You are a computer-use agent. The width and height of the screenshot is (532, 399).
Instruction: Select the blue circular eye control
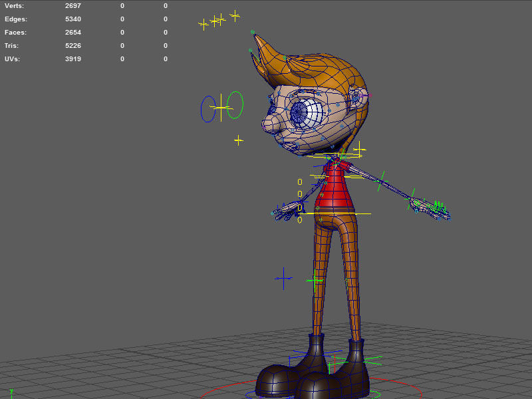point(208,109)
